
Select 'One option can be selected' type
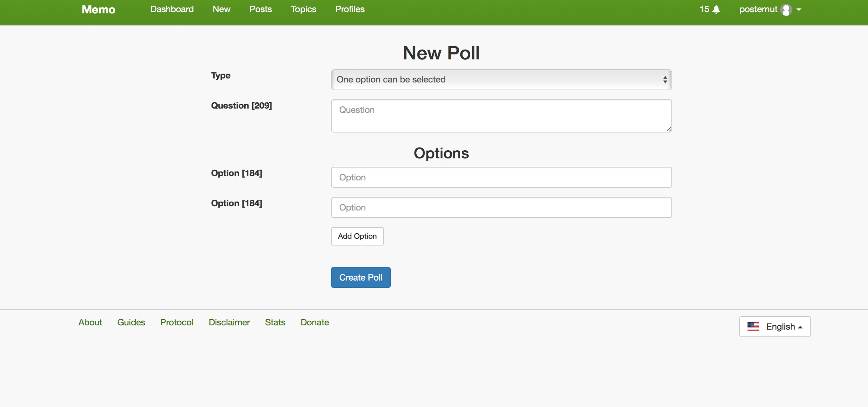click(501, 79)
